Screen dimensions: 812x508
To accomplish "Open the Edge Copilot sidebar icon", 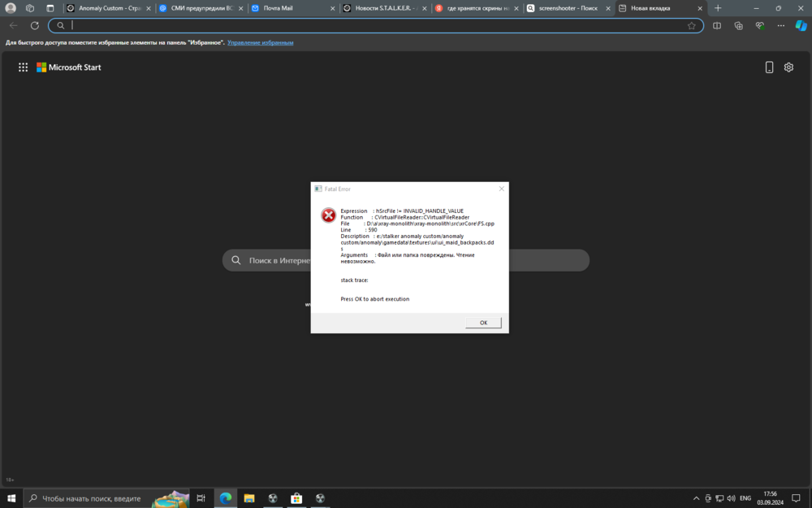I will point(801,25).
